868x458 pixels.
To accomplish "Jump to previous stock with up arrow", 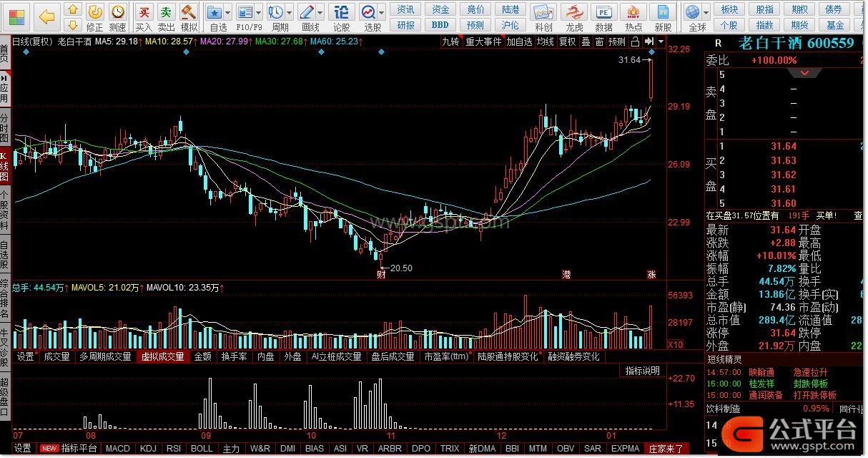I will (73, 9).
